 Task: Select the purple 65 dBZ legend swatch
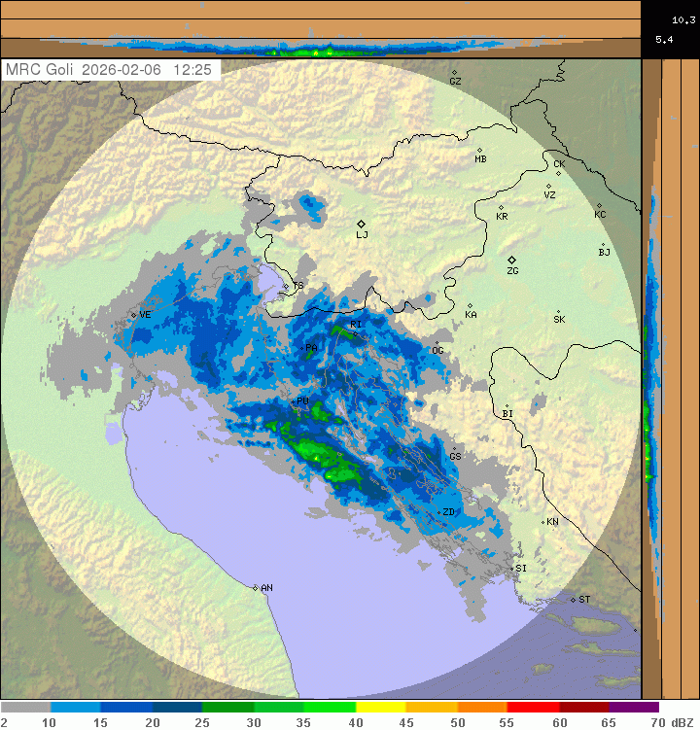[634, 708]
